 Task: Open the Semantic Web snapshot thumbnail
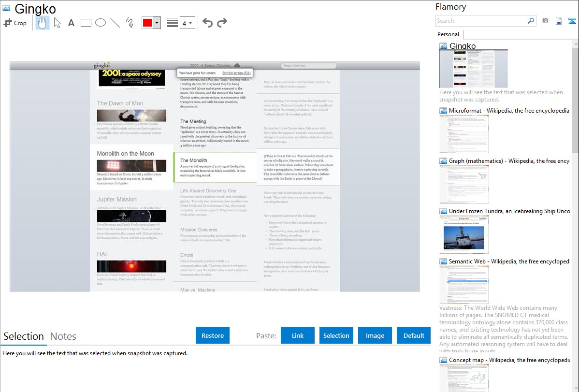click(x=464, y=285)
